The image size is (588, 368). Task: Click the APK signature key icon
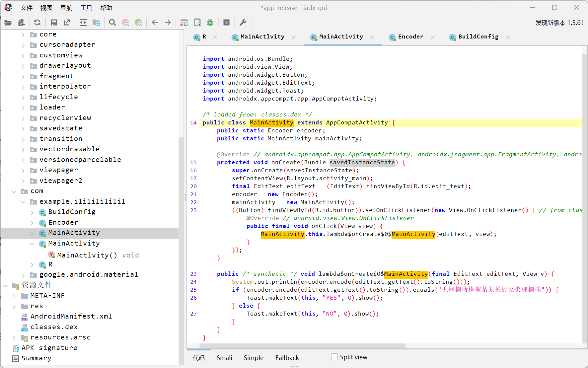tap(16, 348)
